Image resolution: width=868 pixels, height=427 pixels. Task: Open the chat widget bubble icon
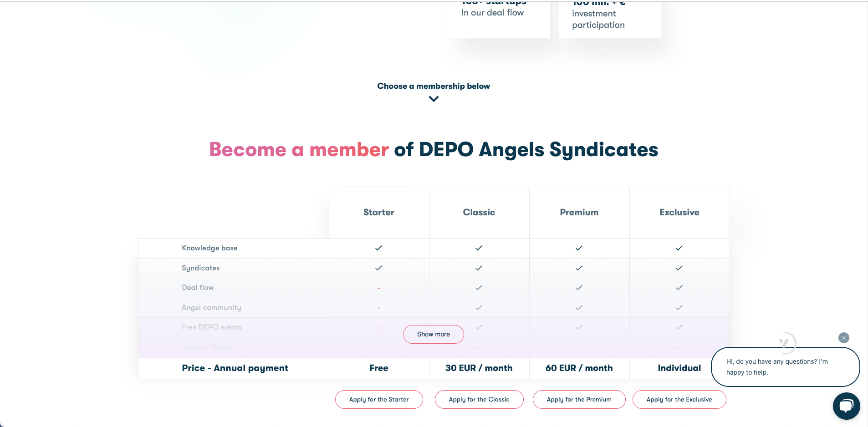pos(846,406)
